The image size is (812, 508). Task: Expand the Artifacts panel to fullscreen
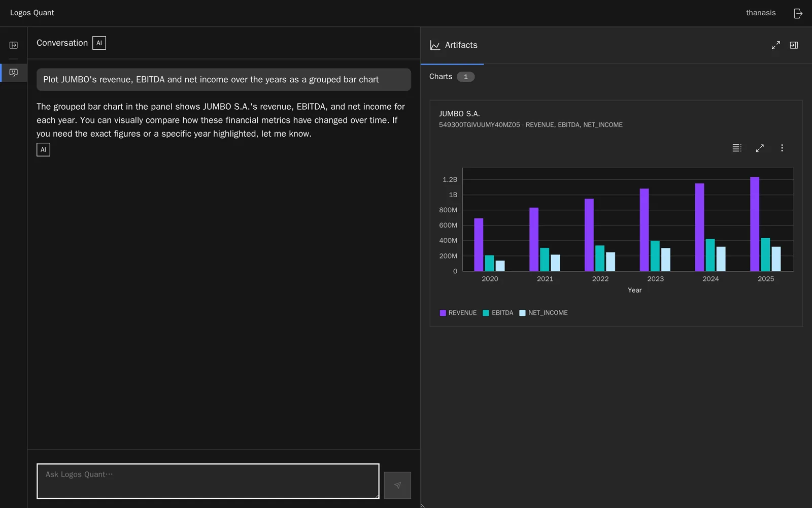[x=775, y=45]
